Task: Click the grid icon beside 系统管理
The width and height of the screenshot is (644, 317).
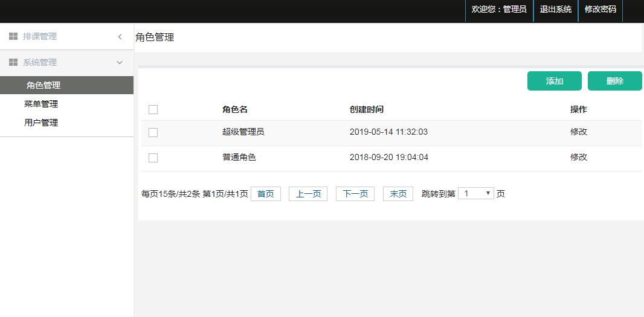Action: 13,62
